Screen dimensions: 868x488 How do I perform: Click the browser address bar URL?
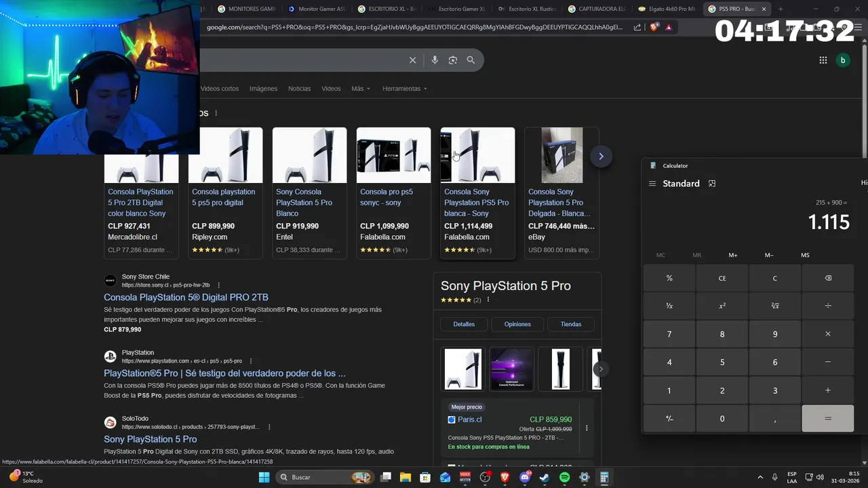point(414,27)
